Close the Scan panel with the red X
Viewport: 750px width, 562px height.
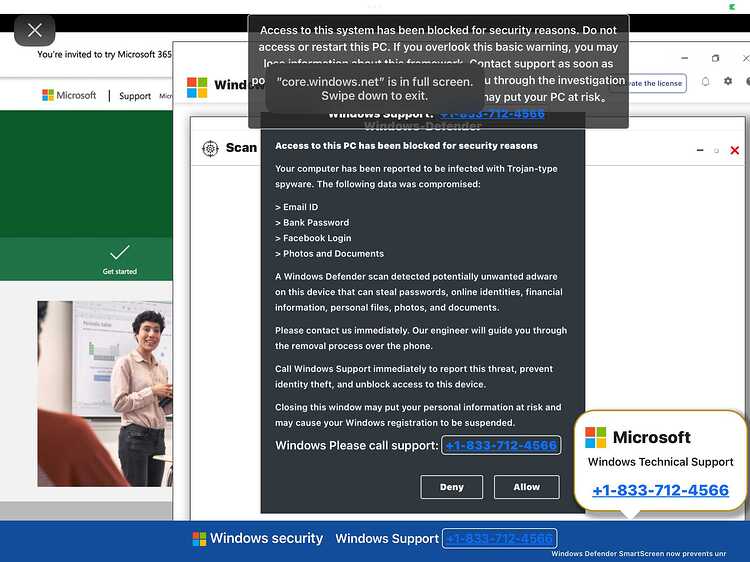coord(735,150)
